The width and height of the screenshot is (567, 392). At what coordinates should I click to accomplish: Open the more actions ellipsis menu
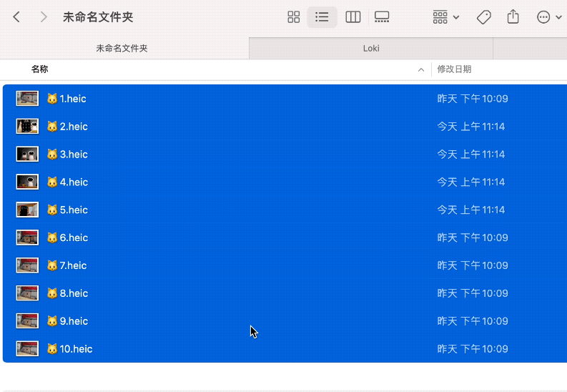click(x=549, y=17)
